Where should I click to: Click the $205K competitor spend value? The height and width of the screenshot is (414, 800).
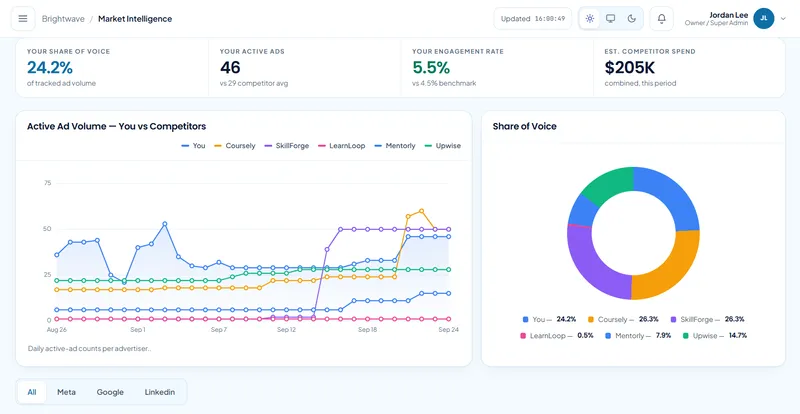pyautogui.click(x=630, y=67)
